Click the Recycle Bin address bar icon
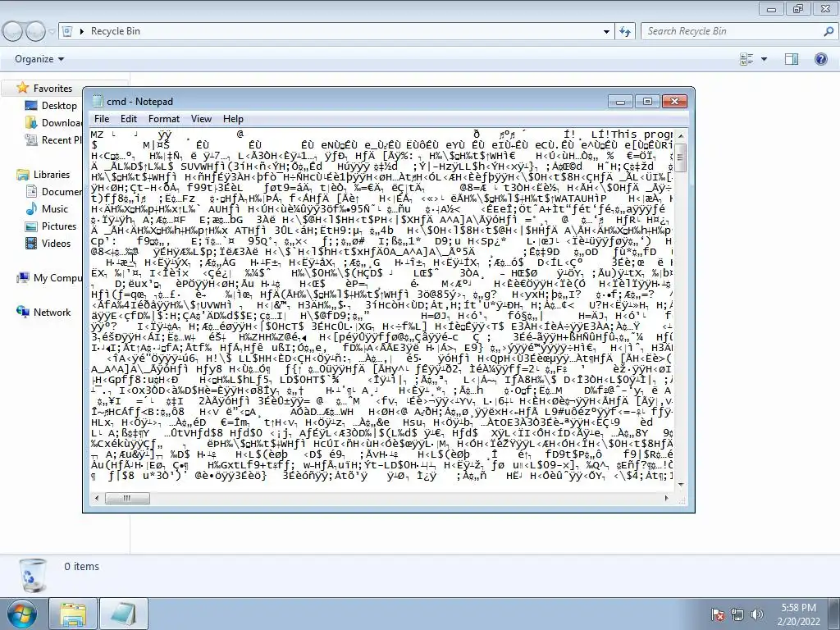This screenshot has height=630, width=840. tap(67, 31)
